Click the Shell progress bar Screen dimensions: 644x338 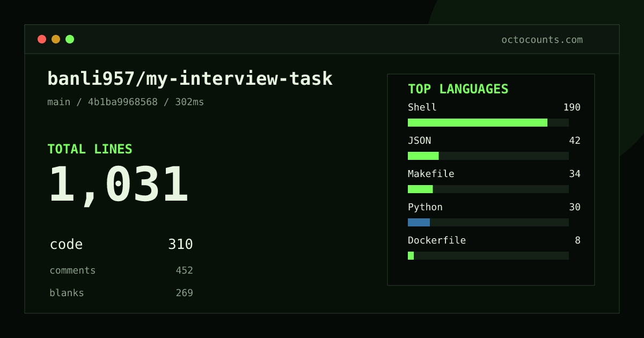coord(488,122)
